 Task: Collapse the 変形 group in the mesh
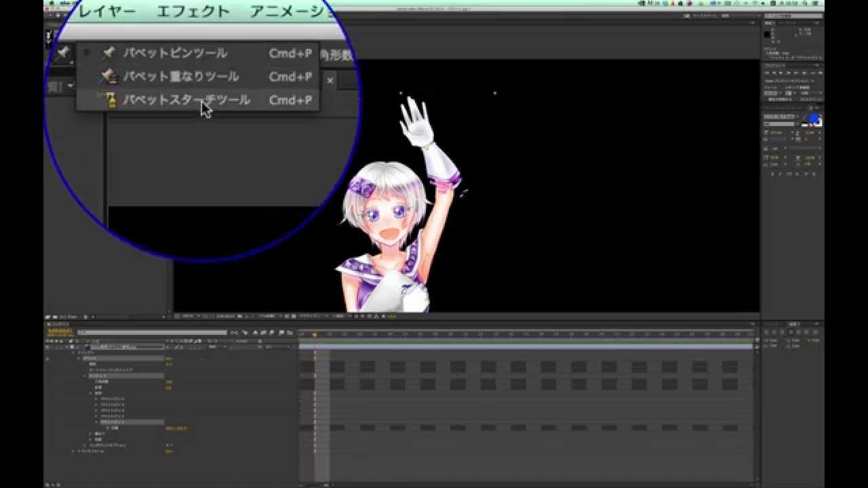pyautogui.click(x=90, y=393)
